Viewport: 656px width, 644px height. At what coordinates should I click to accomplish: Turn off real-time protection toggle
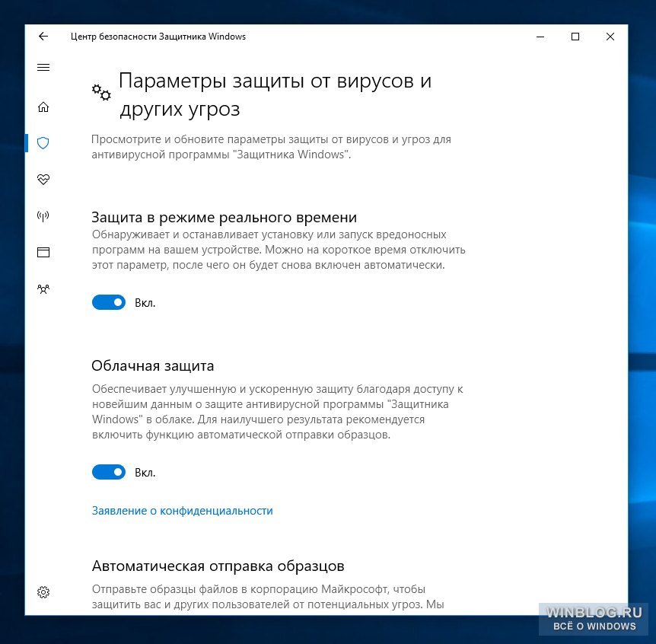[x=109, y=302]
